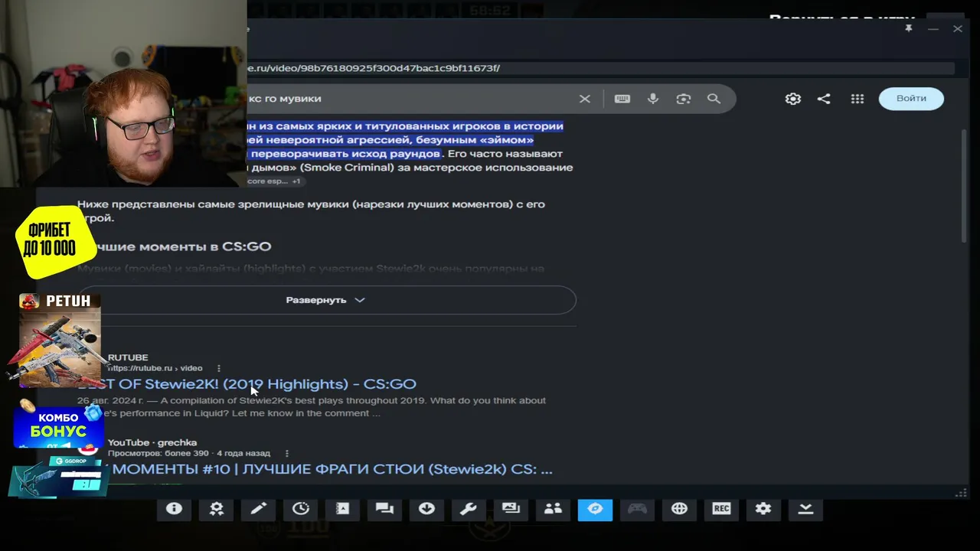The width and height of the screenshot is (980, 551).
Task: Open the image gallery icon in the overlay toolbar
Action: [511, 509]
